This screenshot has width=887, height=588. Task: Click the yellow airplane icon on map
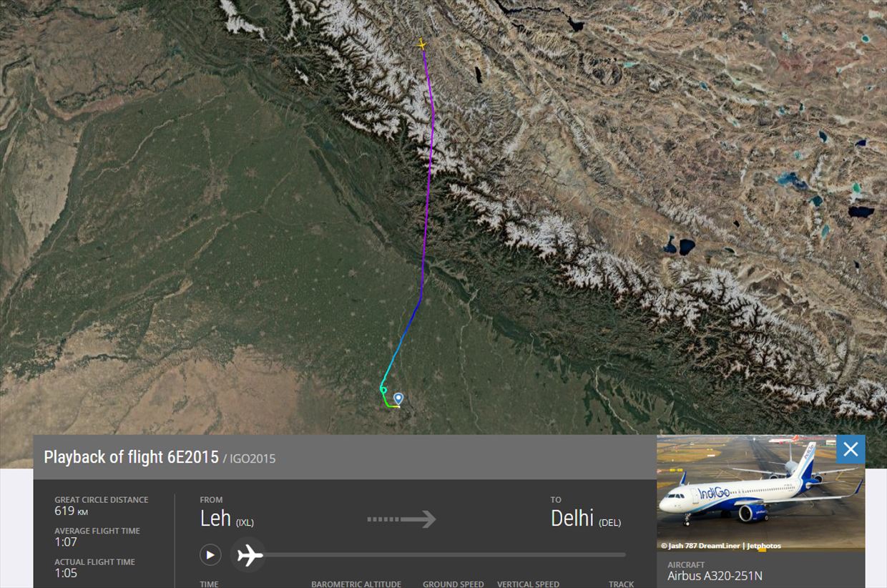[422, 44]
